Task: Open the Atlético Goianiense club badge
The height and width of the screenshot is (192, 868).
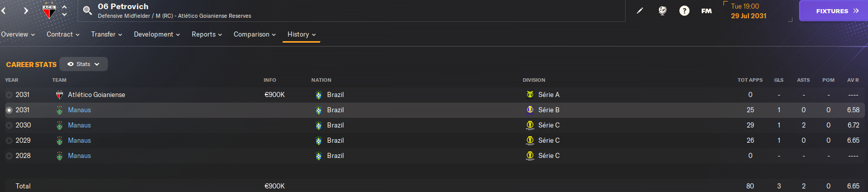Action: click(x=49, y=10)
